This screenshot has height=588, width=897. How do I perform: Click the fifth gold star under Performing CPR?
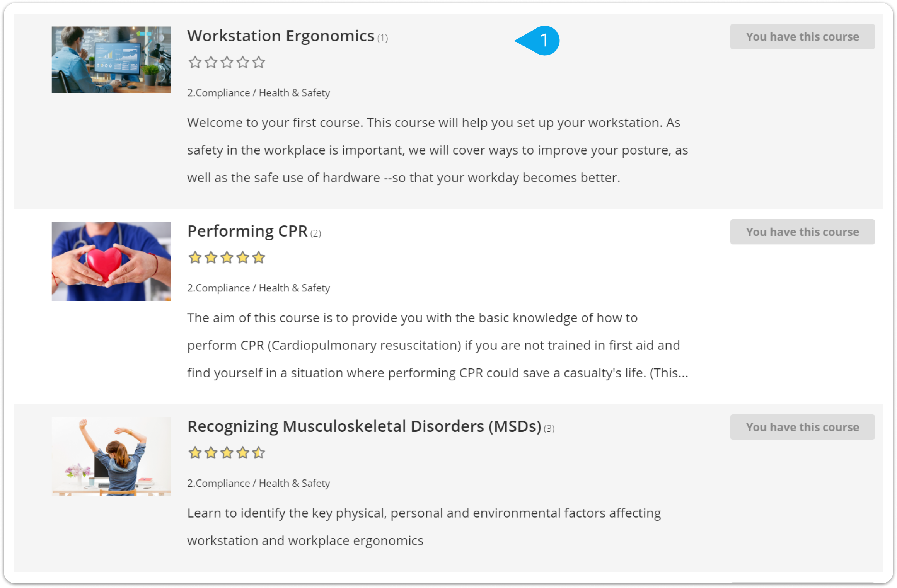[x=259, y=257]
